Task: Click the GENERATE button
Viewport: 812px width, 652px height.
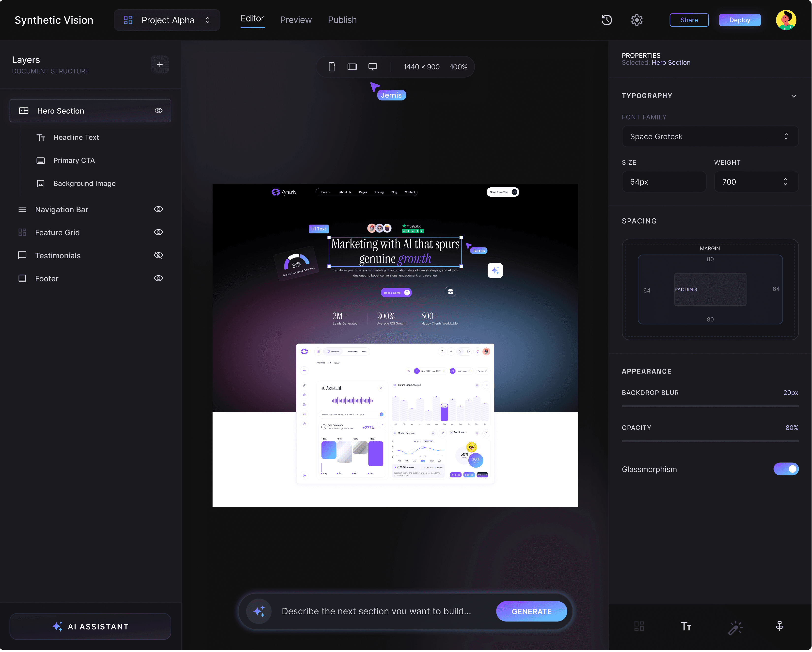Action: tap(531, 611)
